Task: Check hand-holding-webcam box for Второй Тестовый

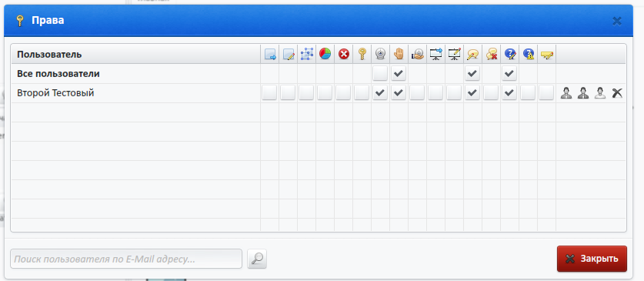Action: [x=417, y=93]
